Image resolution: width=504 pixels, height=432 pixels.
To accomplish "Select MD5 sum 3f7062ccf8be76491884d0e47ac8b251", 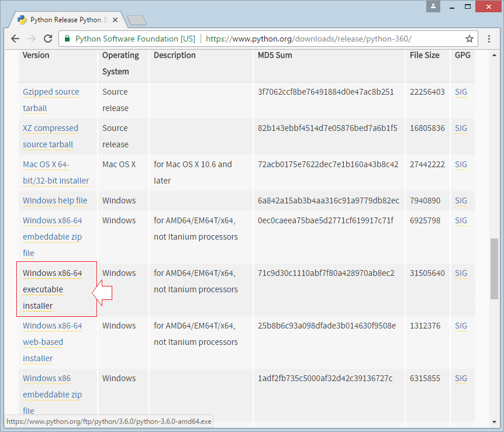I will pyautogui.click(x=326, y=92).
